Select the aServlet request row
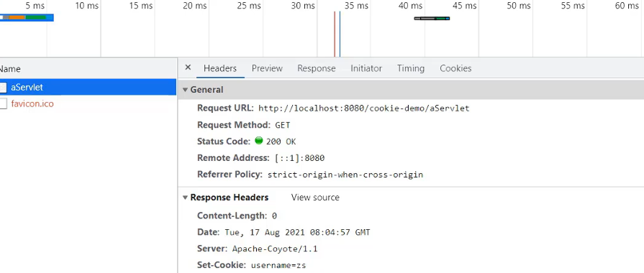Screen dimensions: 644x273 point(88,88)
